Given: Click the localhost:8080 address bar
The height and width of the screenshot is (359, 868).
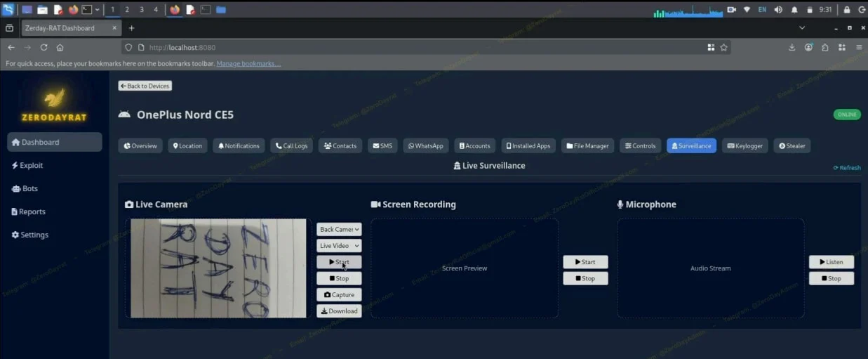Looking at the screenshot, I should tap(421, 48).
